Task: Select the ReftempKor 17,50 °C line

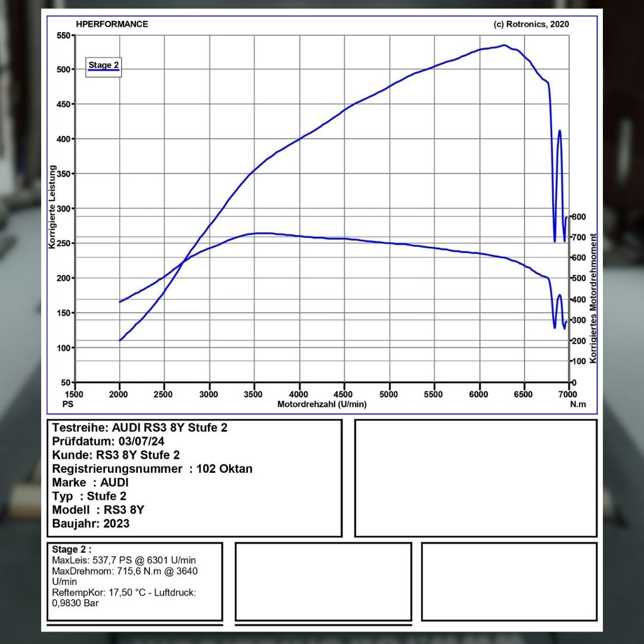Action: pyautogui.click(x=124, y=593)
